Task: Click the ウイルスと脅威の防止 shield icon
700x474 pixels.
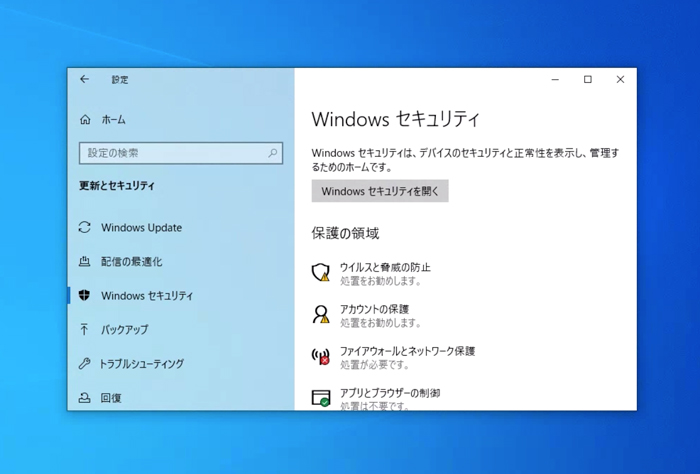Action: point(320,273)
